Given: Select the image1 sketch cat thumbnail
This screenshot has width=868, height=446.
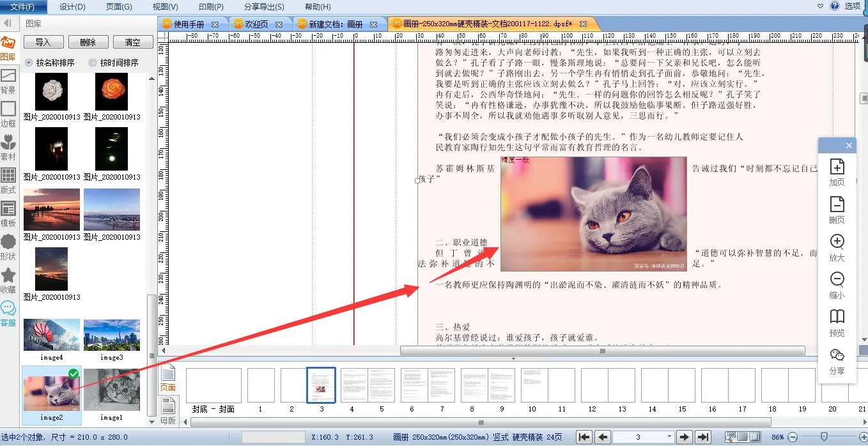Looking at the screenshot, I should [x=111, y=390].
